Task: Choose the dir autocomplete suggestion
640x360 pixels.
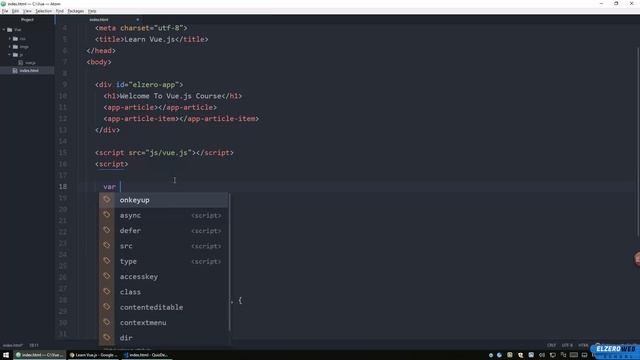Action: (x=163, y=338)
